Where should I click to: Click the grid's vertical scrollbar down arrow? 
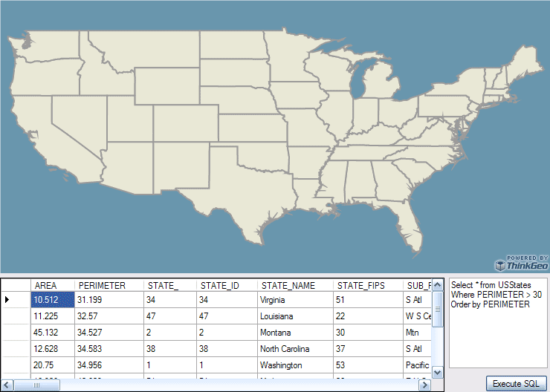coord(438,373)
